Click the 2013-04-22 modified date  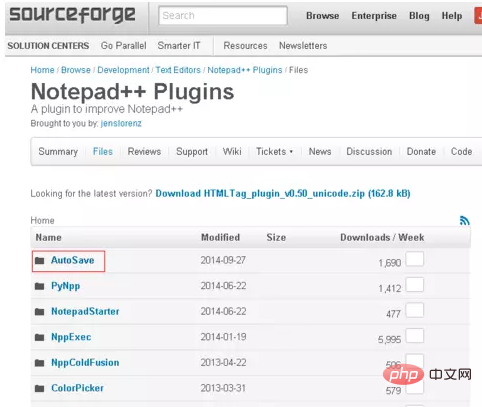[x=223, y=363]
